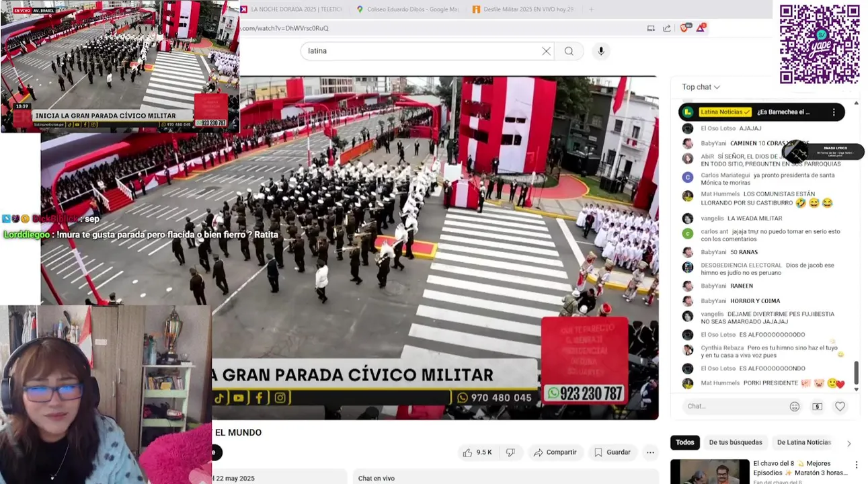Dislike the video with thumbs down
The width and height of the screenshot is (868, 484).
click(x=510, y=452)
